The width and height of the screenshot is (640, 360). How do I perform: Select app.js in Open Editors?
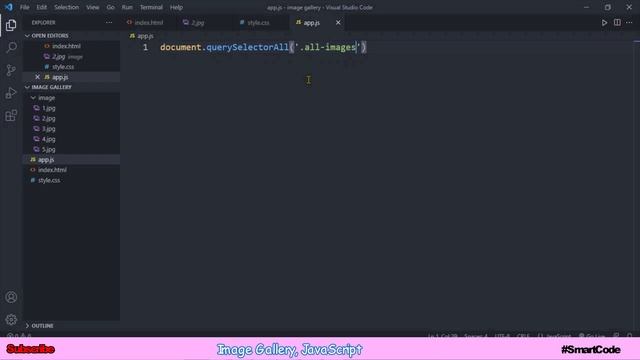[x=60, y=77]
